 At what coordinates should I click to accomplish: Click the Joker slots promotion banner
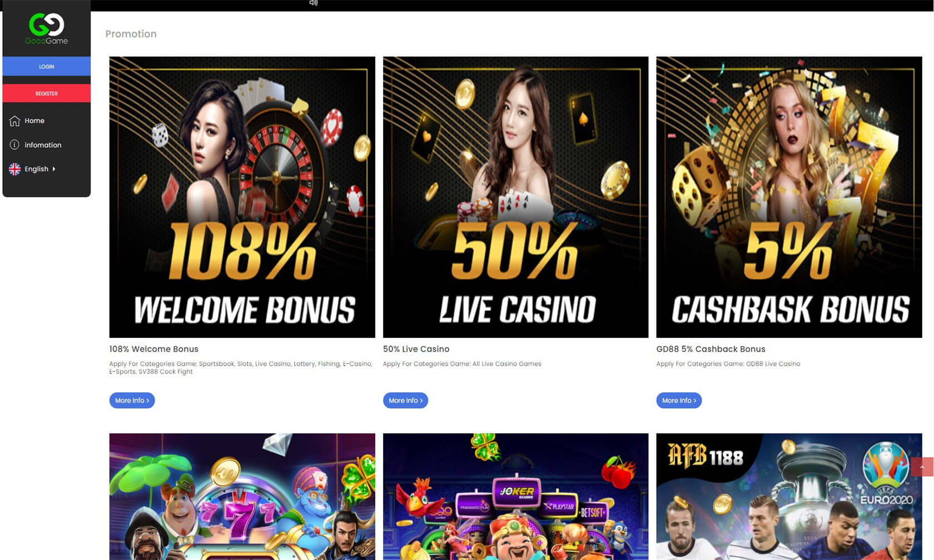515,497
